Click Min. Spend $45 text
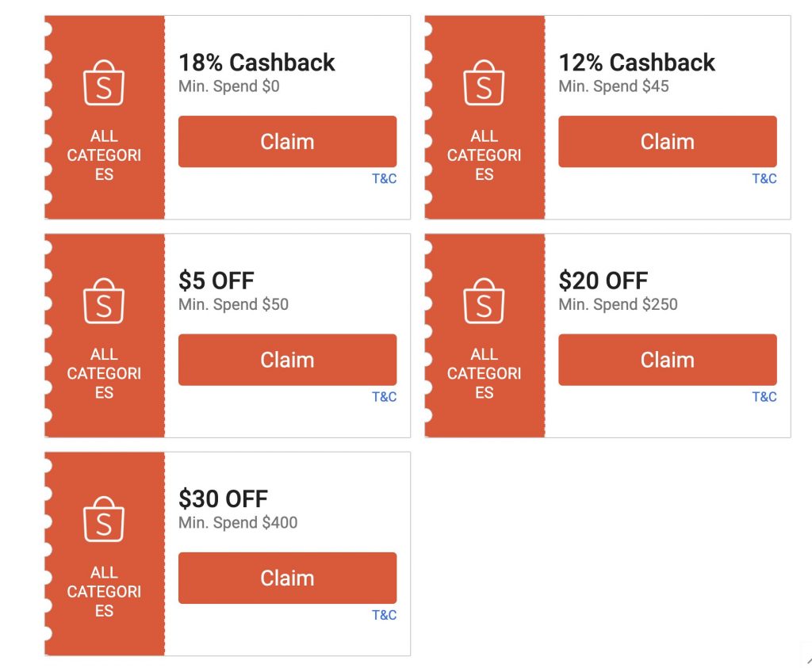 pos(613,86)
